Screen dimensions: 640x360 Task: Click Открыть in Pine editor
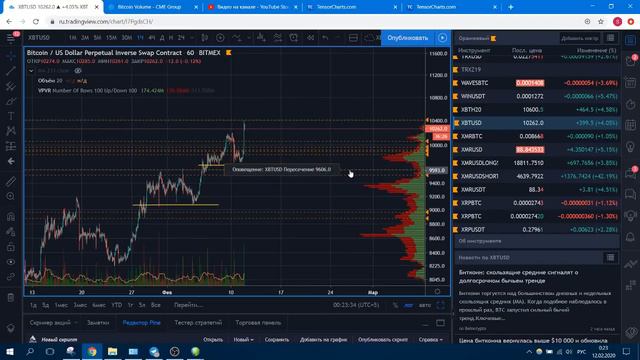pyautogui.click(x=213, y=340)
